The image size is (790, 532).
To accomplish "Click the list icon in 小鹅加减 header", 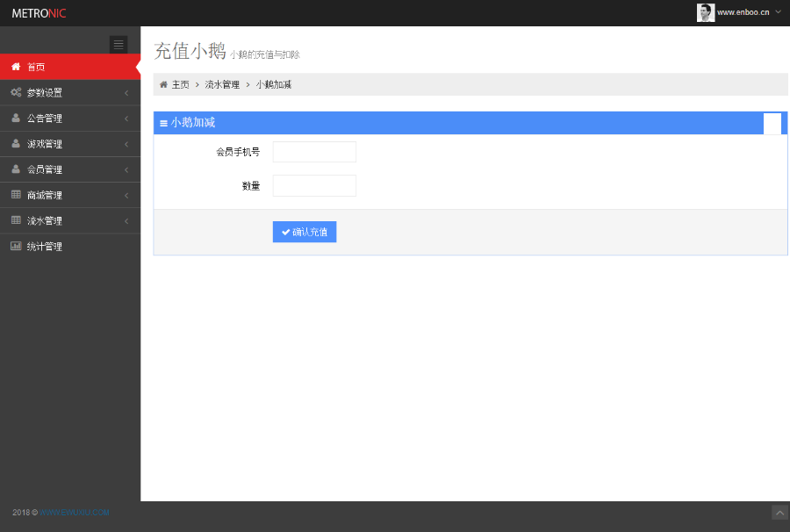I will pyautogui.click(x=163, y=124).
